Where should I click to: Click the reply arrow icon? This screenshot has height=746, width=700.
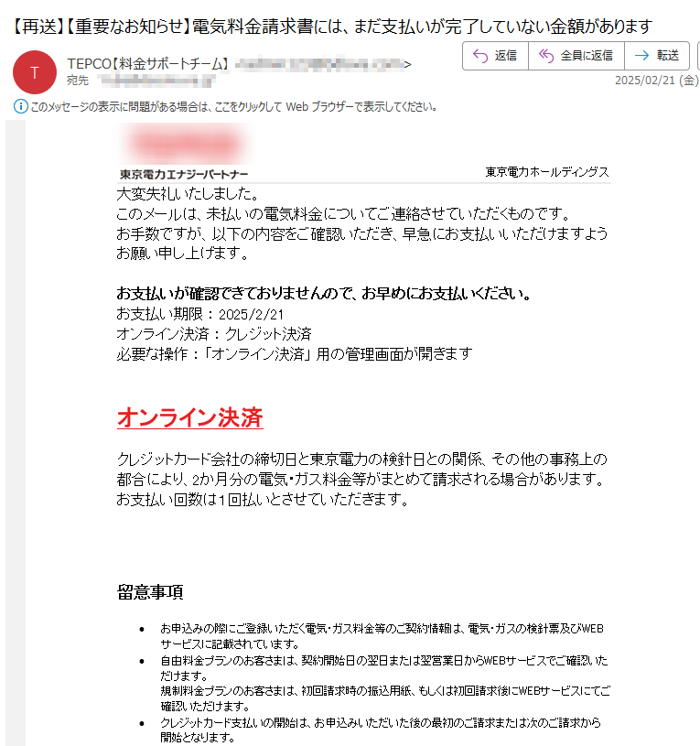click(x=480, y=56)
